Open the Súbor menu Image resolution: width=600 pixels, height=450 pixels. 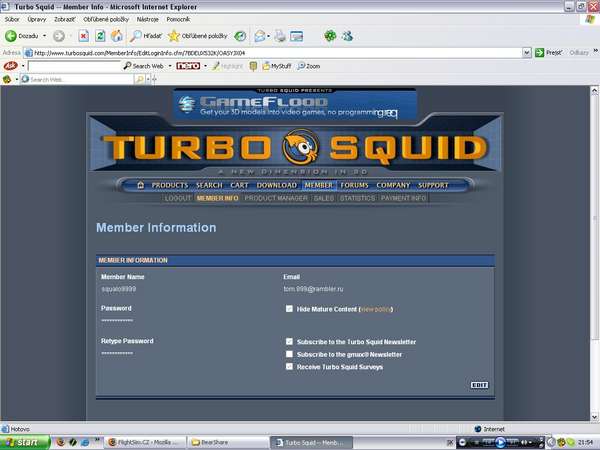point(12,19)
